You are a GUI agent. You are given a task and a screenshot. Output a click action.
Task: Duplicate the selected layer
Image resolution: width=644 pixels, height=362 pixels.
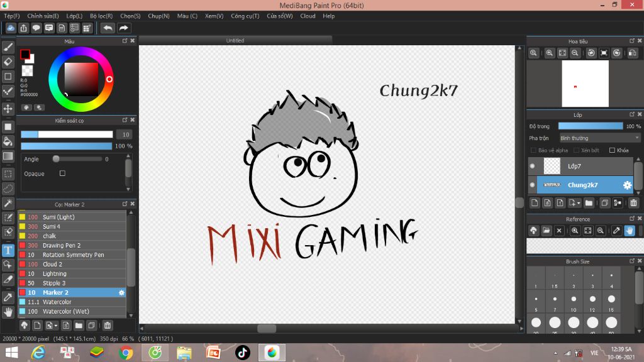[604, 203]
